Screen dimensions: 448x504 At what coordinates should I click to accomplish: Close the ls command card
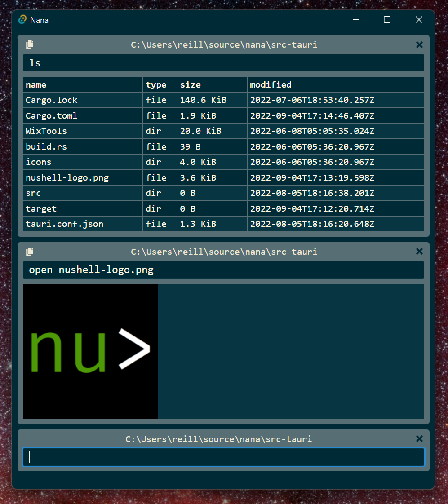click(419, 44)
